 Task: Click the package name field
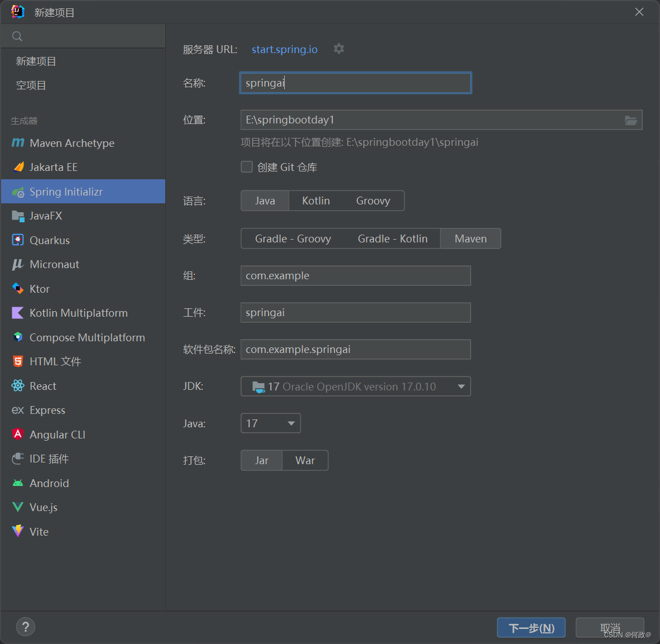356,349
